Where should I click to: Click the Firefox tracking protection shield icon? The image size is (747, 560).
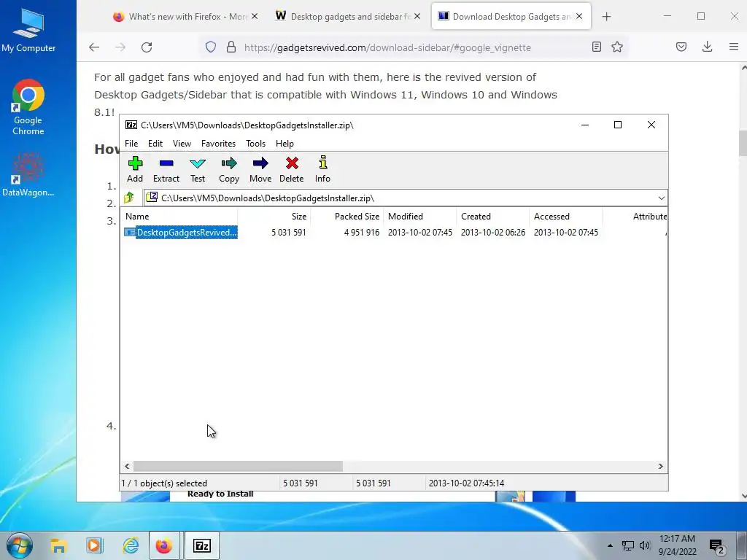point(211,47)
